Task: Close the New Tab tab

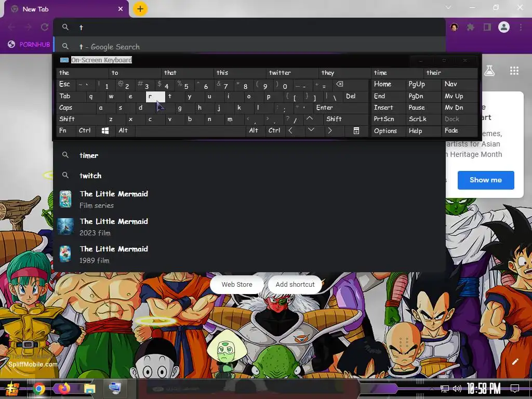Action: (x=121, y=9)
